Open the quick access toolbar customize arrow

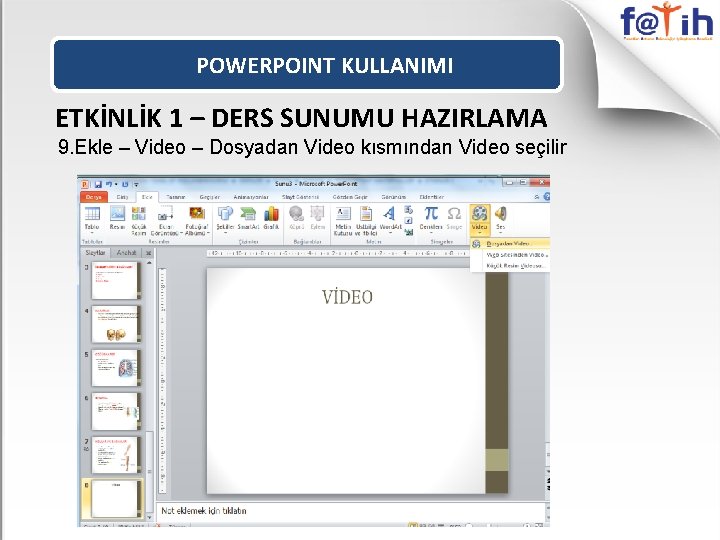point(136,185)
